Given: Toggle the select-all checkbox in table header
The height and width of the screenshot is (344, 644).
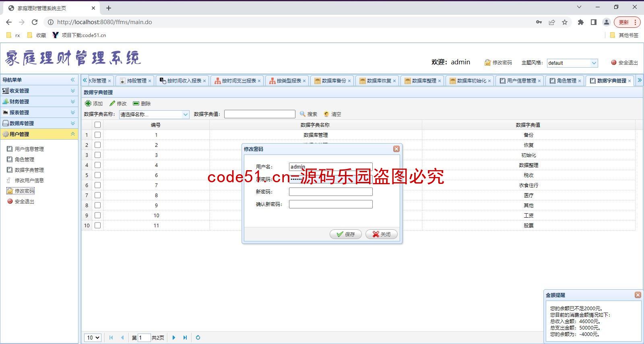Looking at the screenshot, I should point(97,125).
